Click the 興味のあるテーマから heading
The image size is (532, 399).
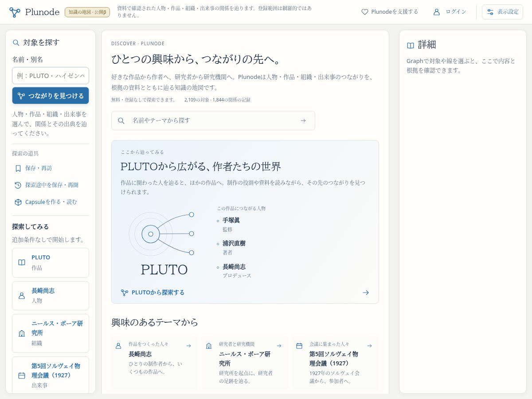[x=155, y=322]
